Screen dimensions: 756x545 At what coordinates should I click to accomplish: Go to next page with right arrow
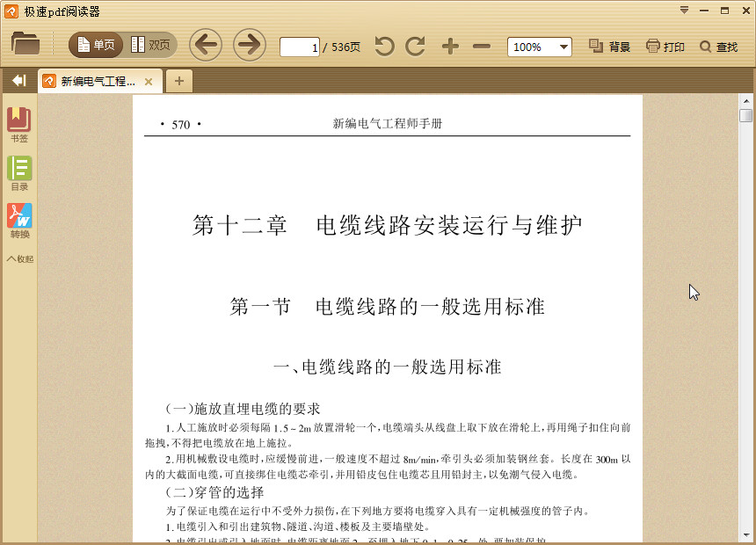[250, 46]
